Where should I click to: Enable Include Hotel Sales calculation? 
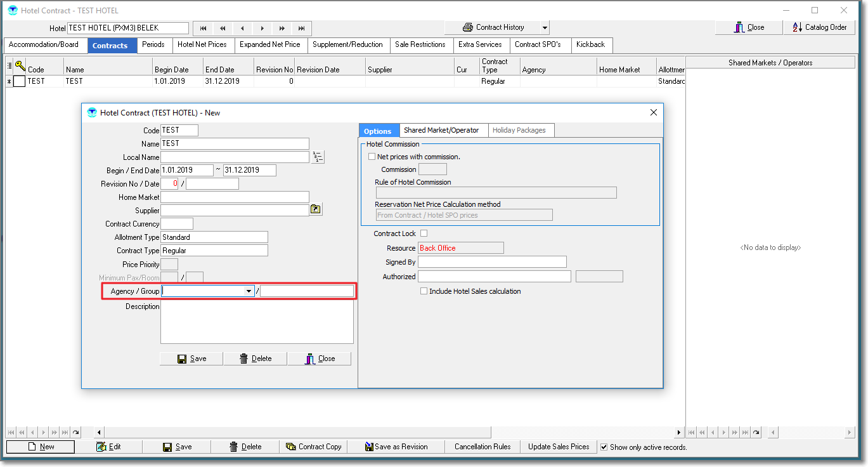424,291
